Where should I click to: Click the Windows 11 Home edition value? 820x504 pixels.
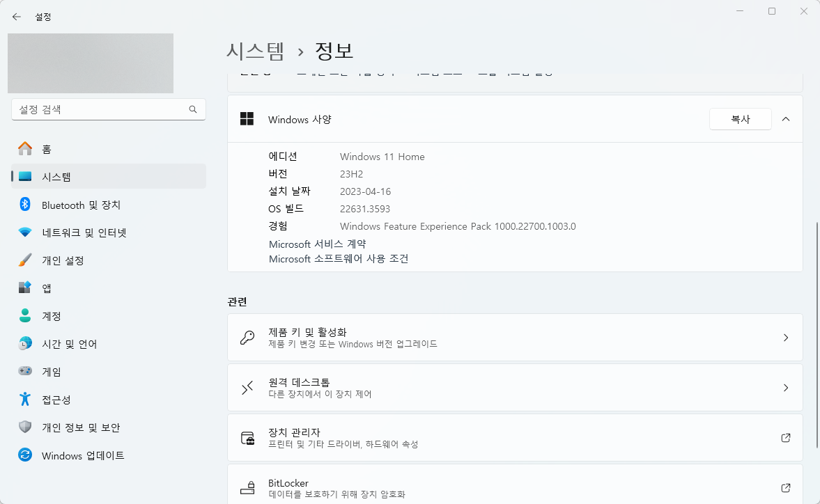(382, 157)
